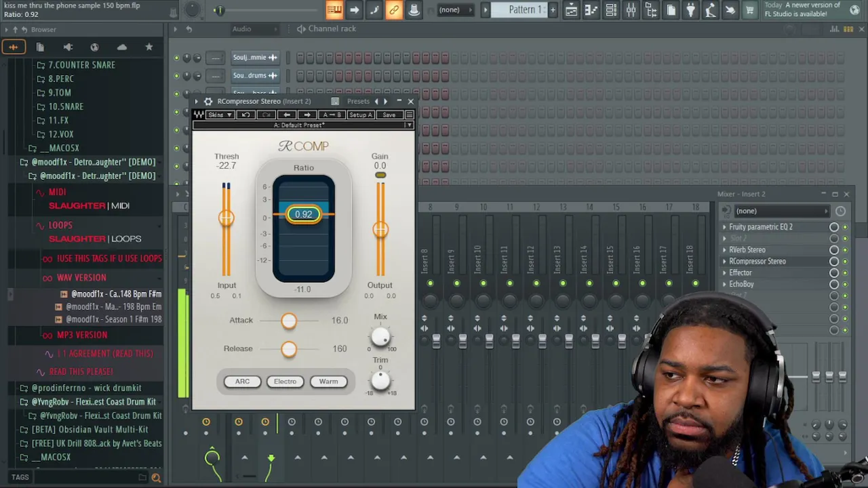Open the Mixer view from the top toolbar
The width and height of the screenshot is (868, 488).
click(631, 10)
